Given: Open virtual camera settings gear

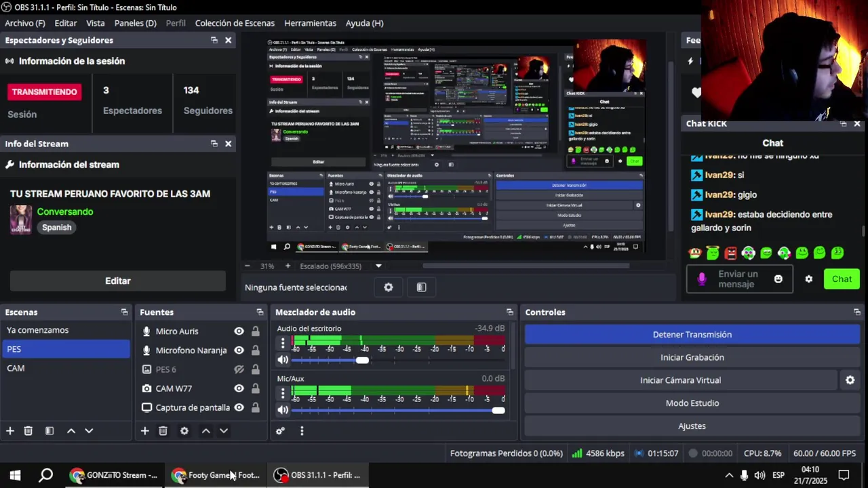Looking at the screenshot, I should pos(850,380).
